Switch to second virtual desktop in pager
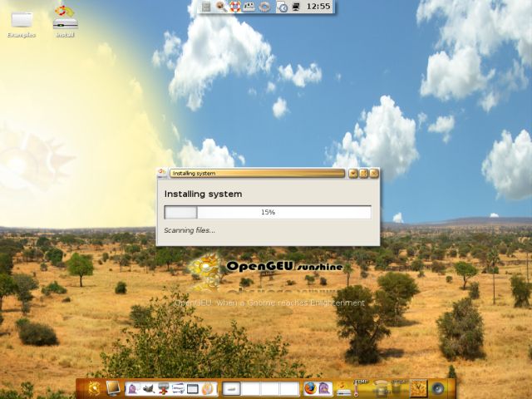Screen dimensions: 532x399 click(251, 388)
